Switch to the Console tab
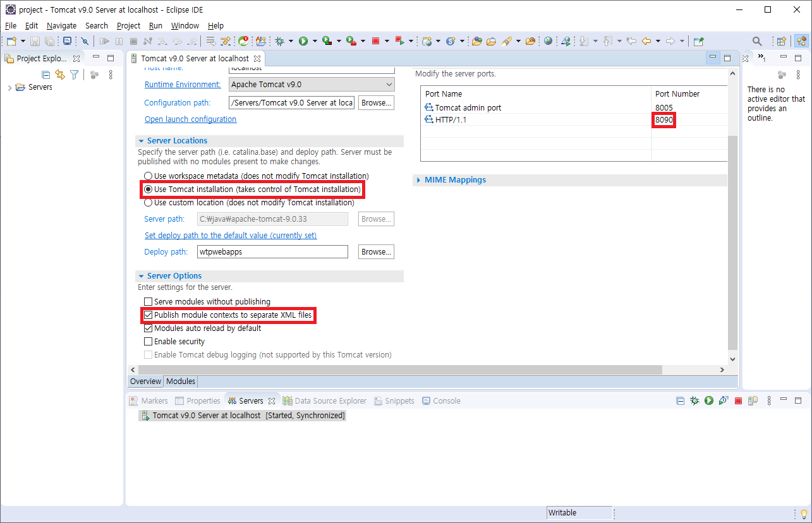The image size is (812, 523). click(441, 400)
